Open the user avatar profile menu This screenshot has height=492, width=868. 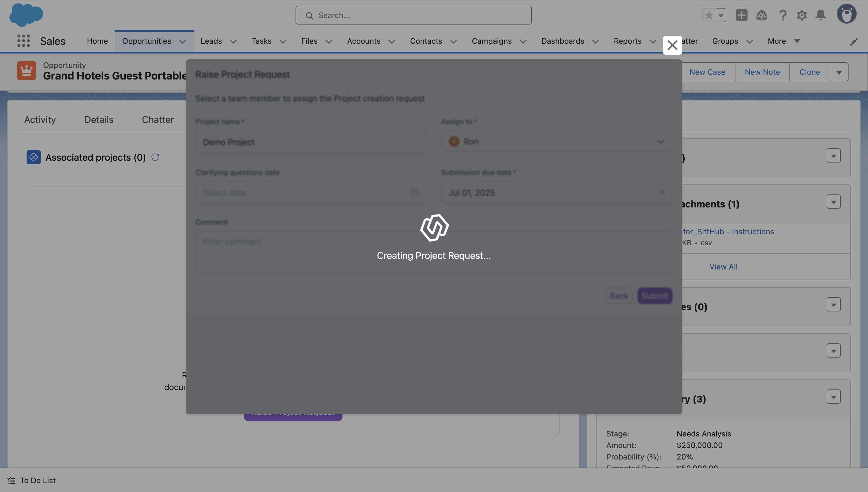pyautogui.click(x=846, y=14)
